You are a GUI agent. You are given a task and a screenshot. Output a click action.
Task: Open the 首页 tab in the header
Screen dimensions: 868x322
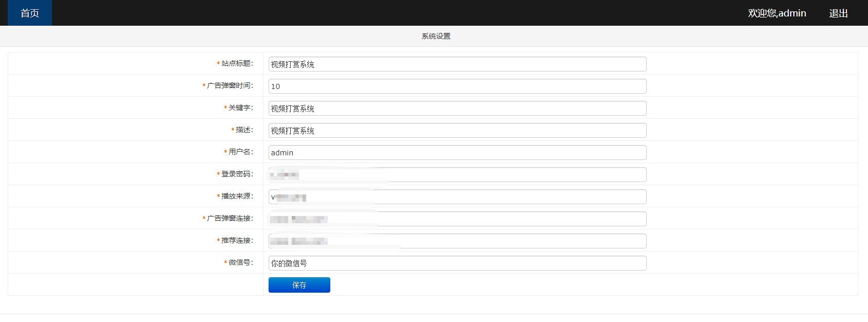pyautogui.click(x=30, y=13)
